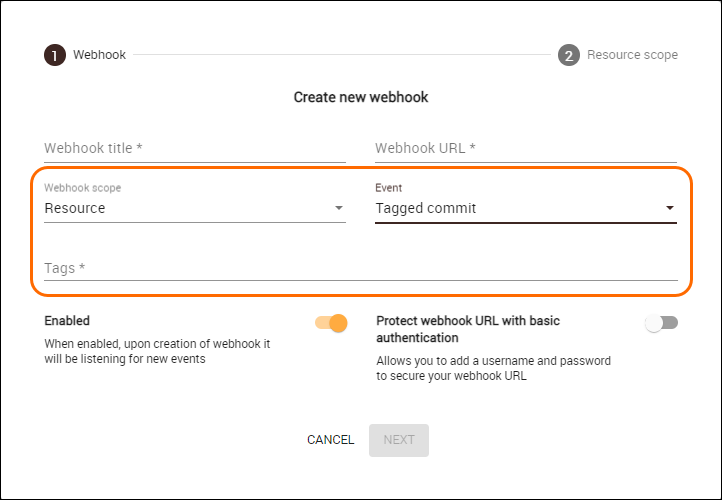722x500 pixels.
Task: Focus the Webhook title field
Action: (x=195, y=148)
